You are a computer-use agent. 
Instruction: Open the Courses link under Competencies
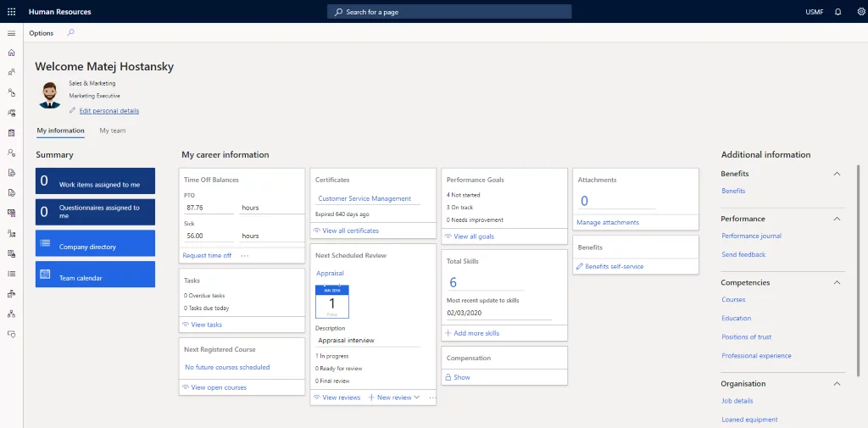733,299
